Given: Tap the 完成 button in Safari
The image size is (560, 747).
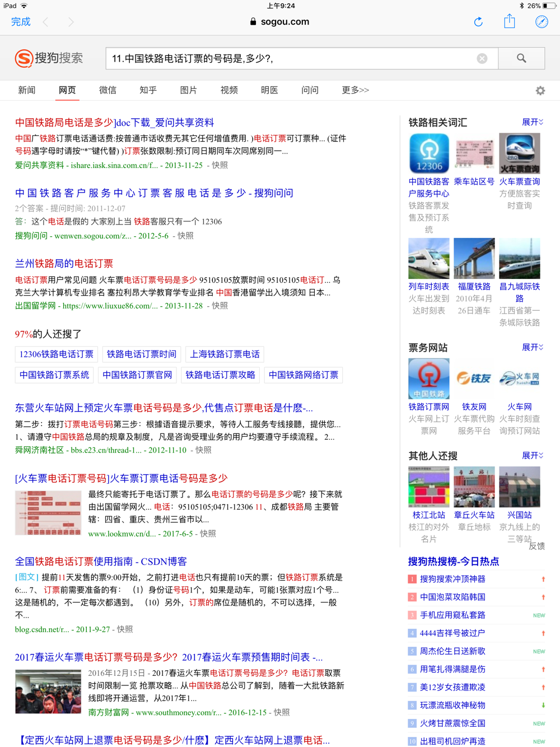Looking at the screenshot, I should pyautogui.click(x=21, y=22).
